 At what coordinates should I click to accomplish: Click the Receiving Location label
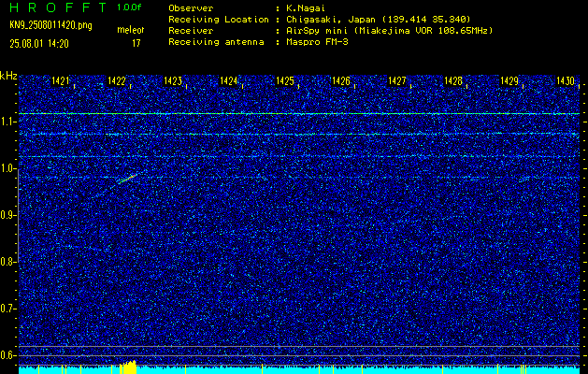219,19
